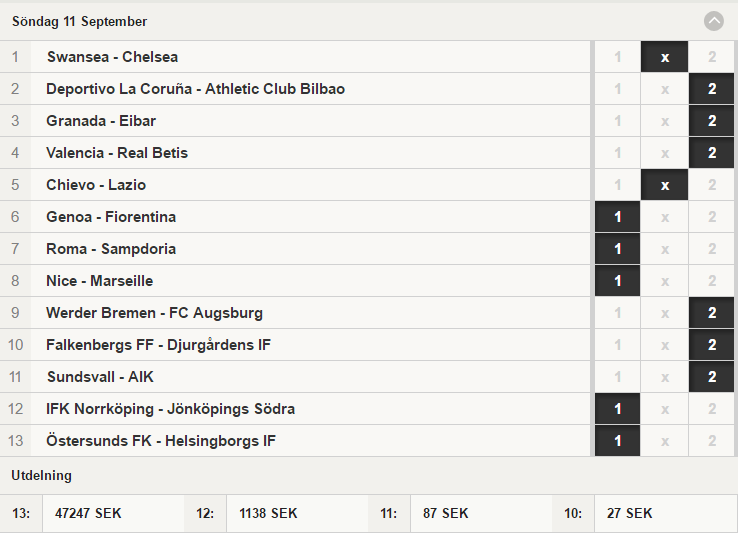738x533 pixels.
Task: Select draw x for Swansea - Chelsea
Action: (x=664, y=57)
